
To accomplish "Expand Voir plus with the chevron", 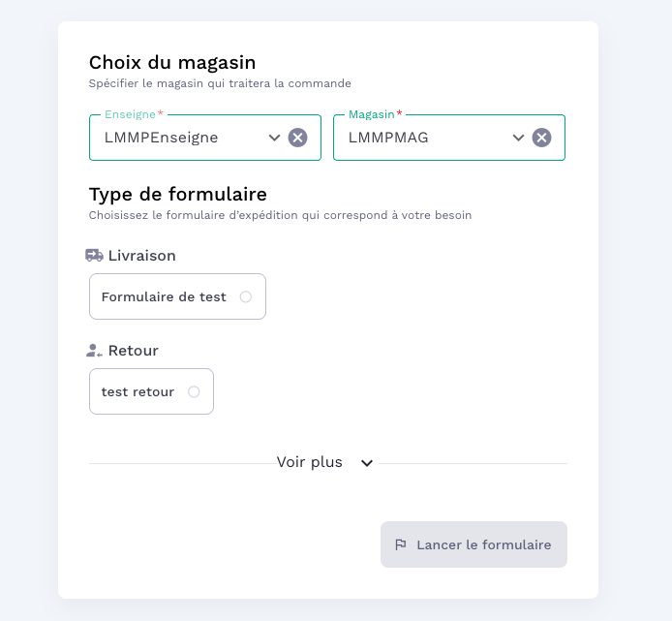I will pyautogui.click(x=367, y=463).
